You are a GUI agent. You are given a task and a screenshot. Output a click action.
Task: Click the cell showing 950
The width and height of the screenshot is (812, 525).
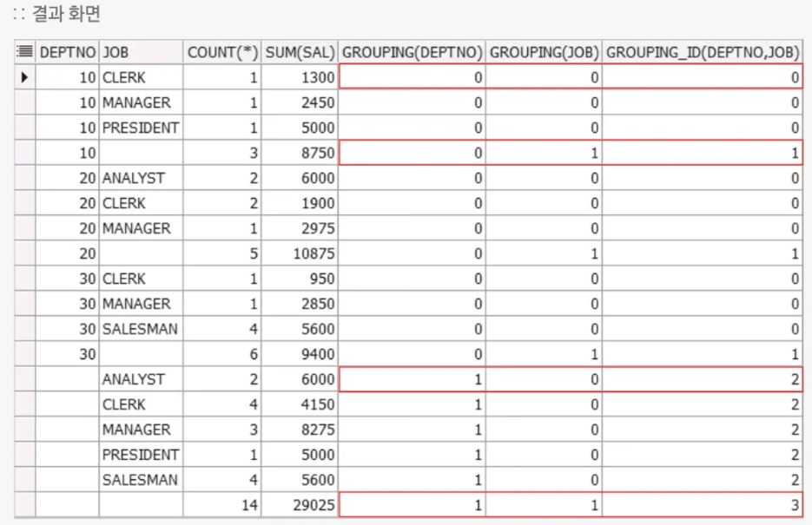(x=300, y=279)
